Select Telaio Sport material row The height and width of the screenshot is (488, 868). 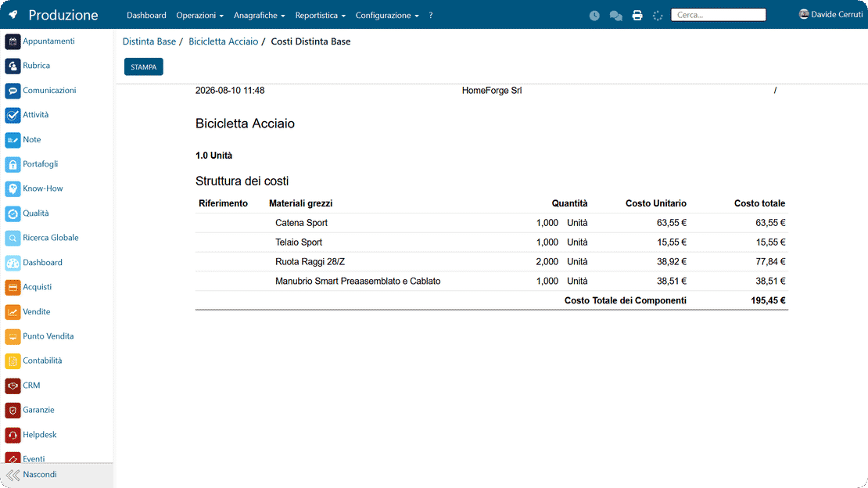(492, 242)
